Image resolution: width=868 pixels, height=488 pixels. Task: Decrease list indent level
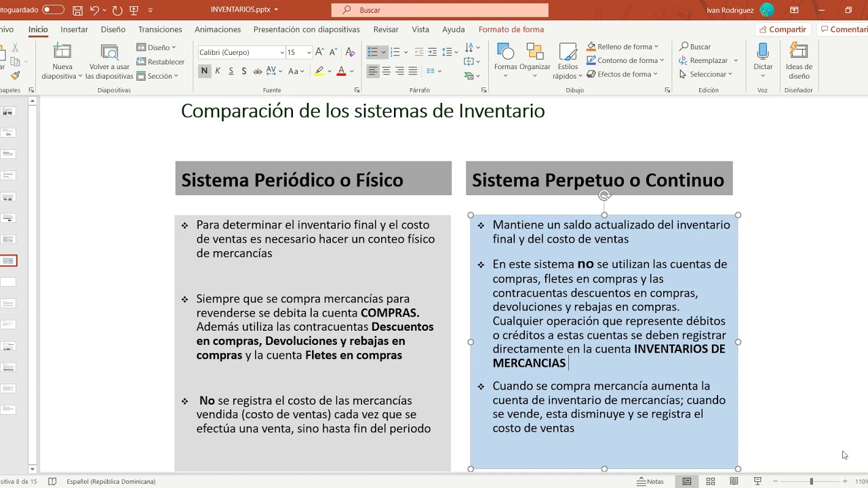419,52
